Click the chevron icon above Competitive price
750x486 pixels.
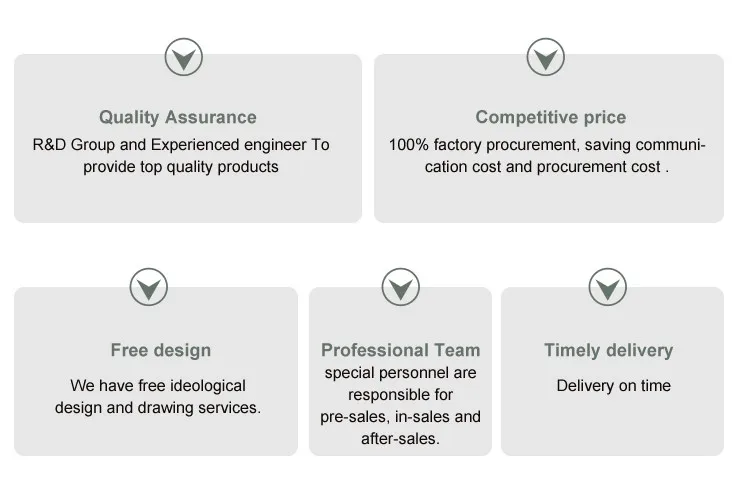point(545,58)
